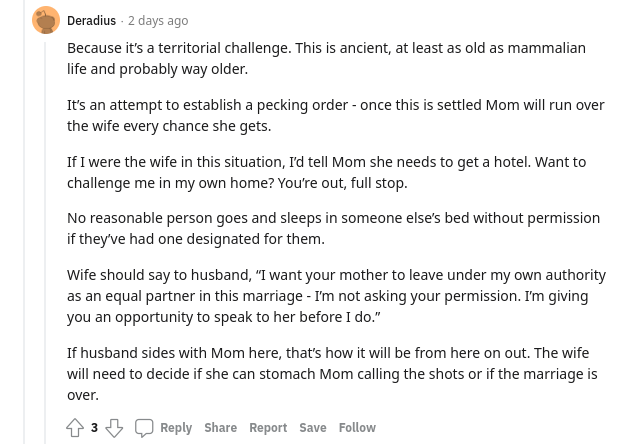Click the speech bubble reply icon
This screenshot has width=633, height=444.
(x=144, y=428)
